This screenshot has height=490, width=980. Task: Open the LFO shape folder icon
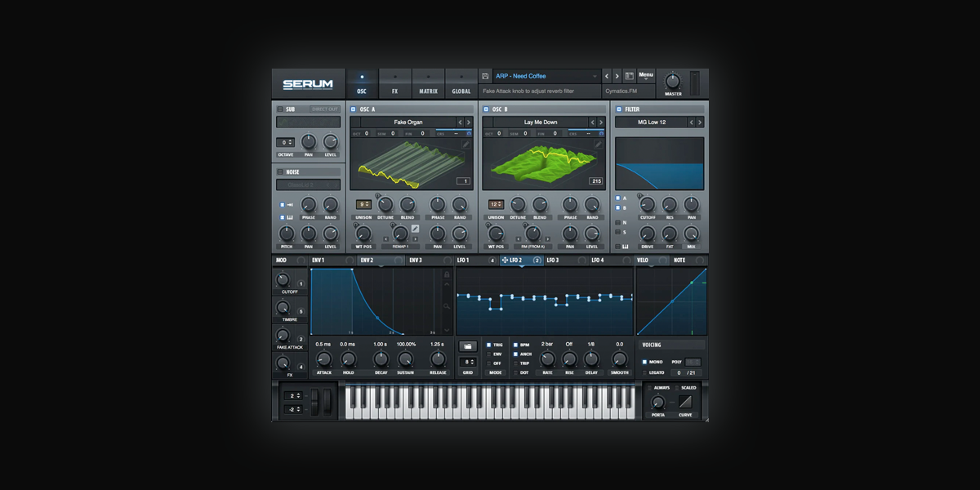point(467,345)
